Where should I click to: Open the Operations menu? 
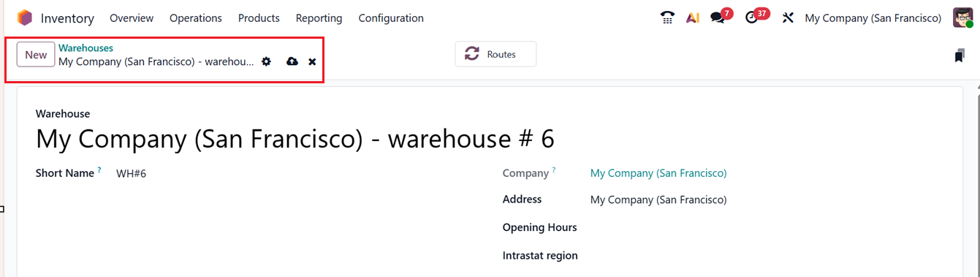[x=196, y=18]
